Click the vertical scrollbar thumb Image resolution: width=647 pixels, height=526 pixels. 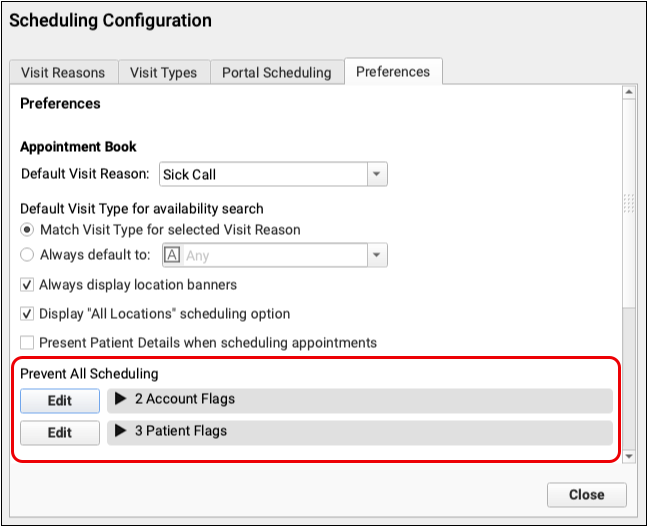629,205
